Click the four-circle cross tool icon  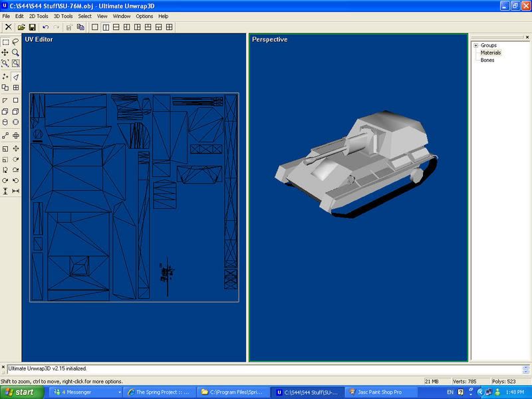pos(15,136)
